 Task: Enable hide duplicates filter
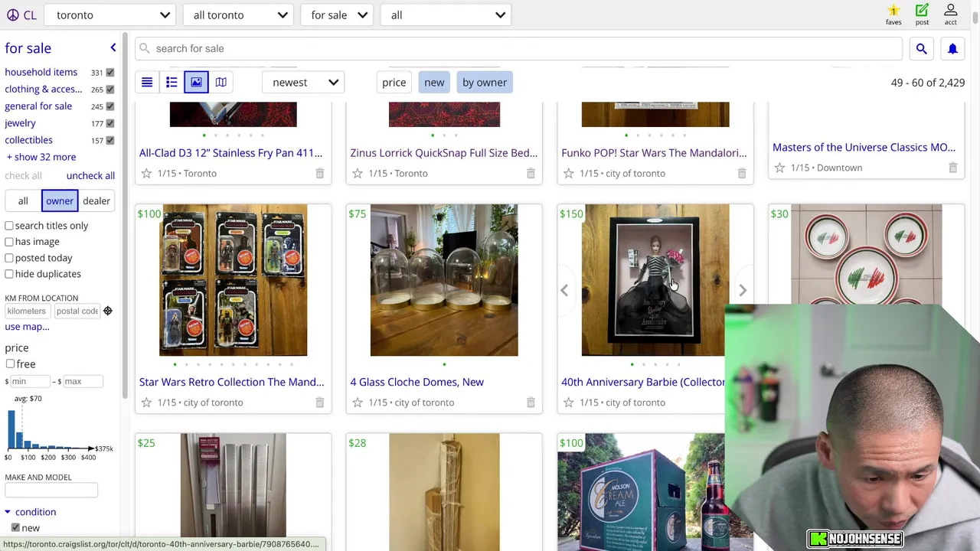pyautogui.click(x=9, y=274)
